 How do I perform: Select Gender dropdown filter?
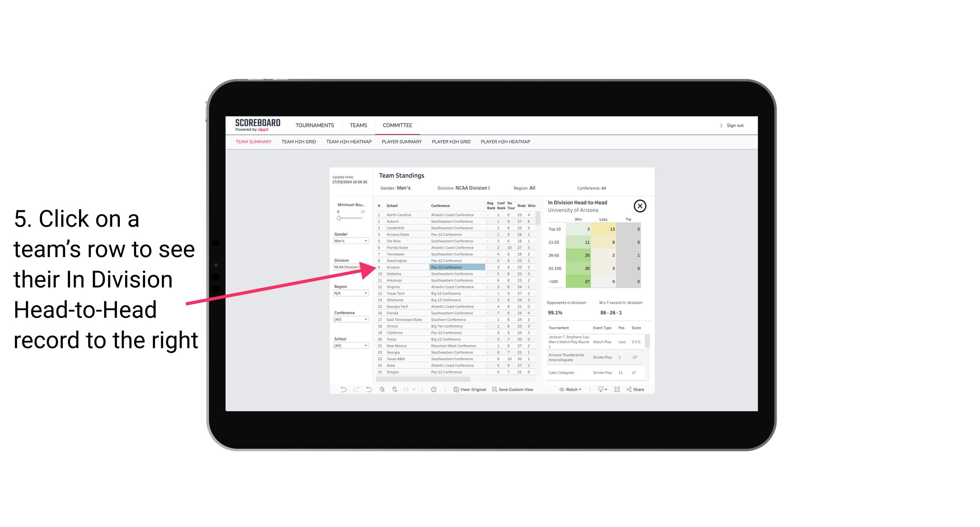(x=348, y=241)
